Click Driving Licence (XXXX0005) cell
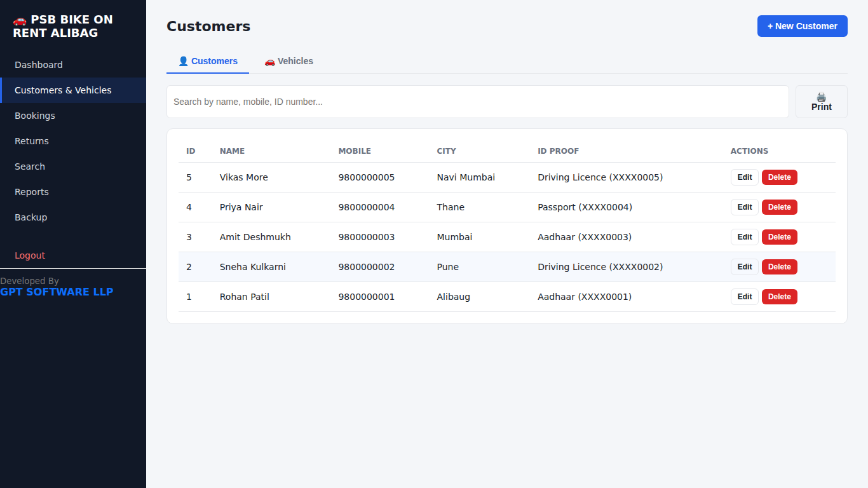 click(x=600, y=177)
